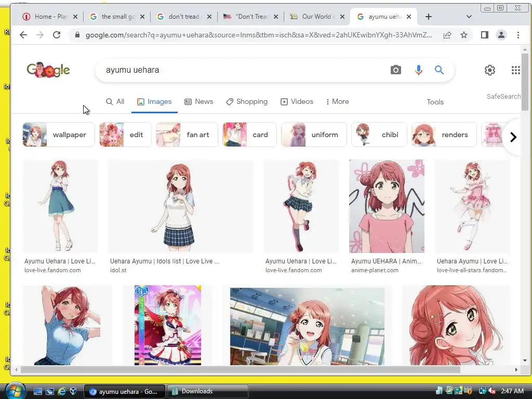Launch Internet Explorer from quick launch
This screenshot has width=532, height=399.
[x=61, y=391]
